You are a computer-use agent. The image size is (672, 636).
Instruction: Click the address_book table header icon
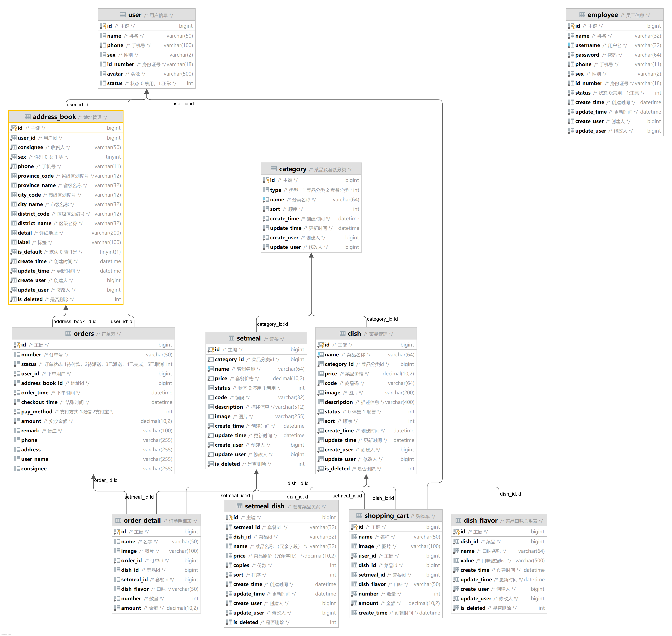27,117
